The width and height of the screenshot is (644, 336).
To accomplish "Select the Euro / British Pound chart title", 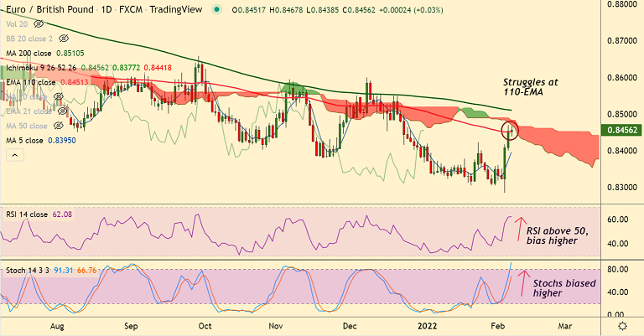I will [104, 9].
